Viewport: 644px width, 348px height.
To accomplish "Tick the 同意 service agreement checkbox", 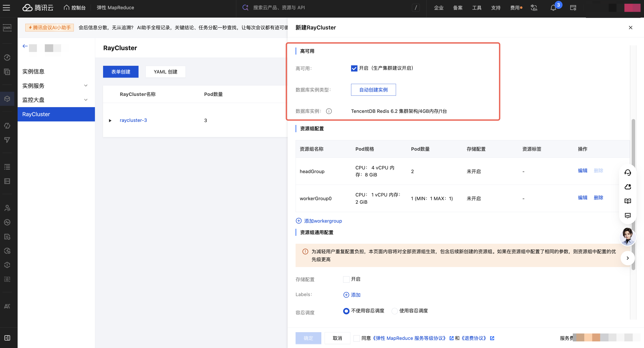I will point(357,338).
